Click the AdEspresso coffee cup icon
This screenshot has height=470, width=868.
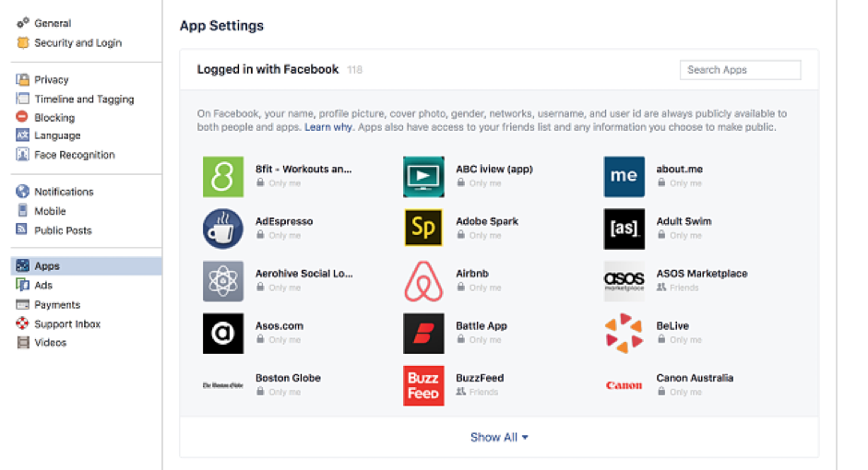(223, 229)
